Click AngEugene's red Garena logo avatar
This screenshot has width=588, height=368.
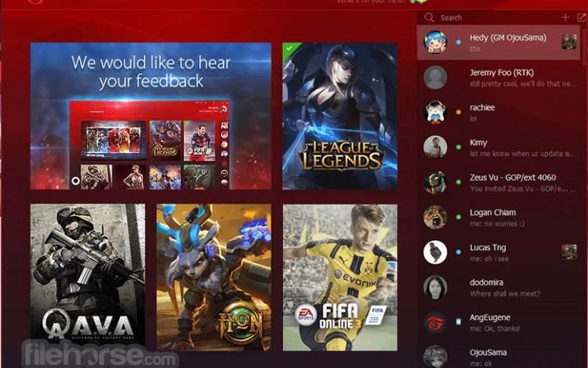point(435,322)
